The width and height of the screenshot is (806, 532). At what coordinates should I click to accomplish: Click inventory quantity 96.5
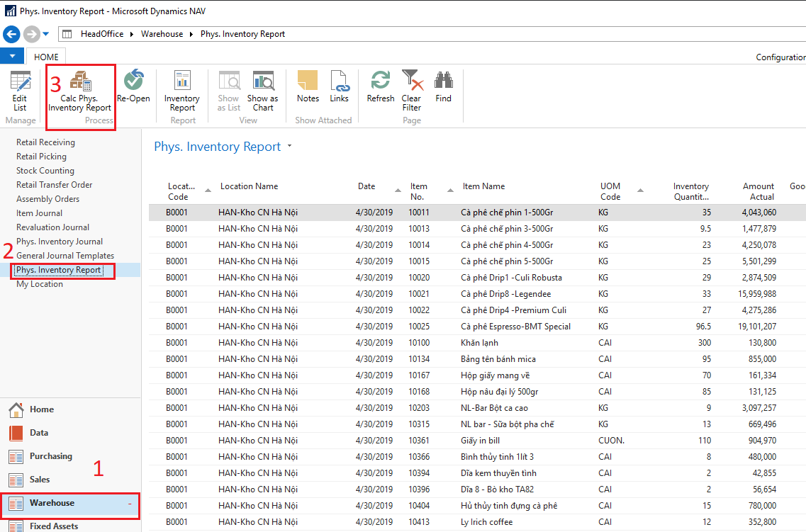click(703, 327)
